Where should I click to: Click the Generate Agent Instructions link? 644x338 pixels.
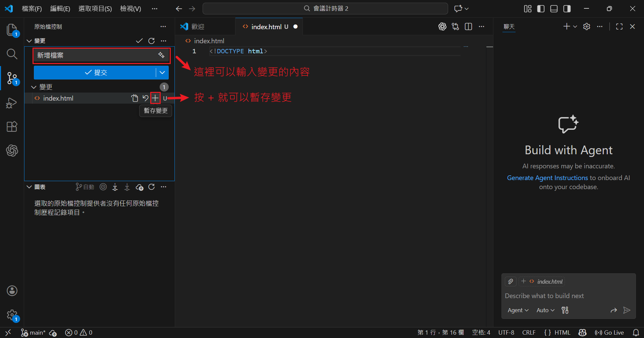pyautogui.click(x=547, y=178)
